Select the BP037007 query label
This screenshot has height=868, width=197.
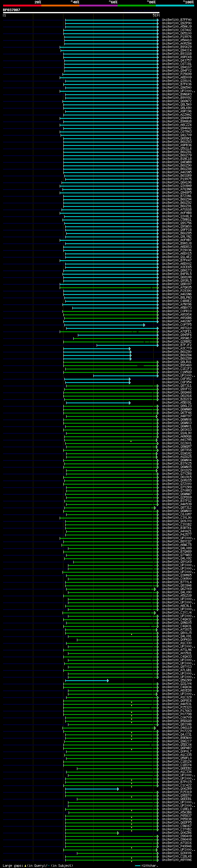coord(11,10)
